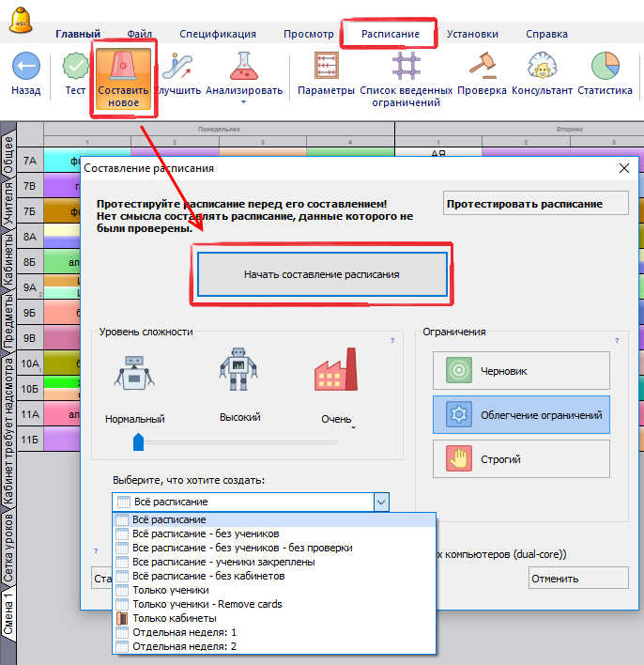
Task: Click the difficulty level slider handle
Action: point(139,441)
